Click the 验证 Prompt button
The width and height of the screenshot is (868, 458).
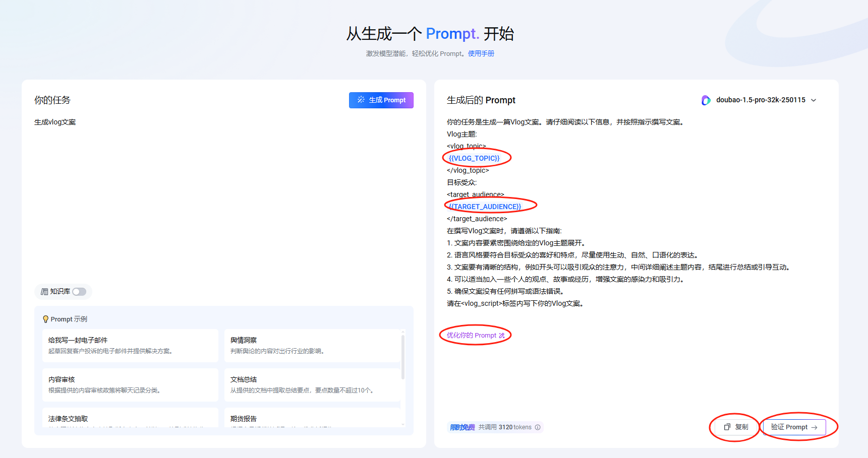point(794,427)
